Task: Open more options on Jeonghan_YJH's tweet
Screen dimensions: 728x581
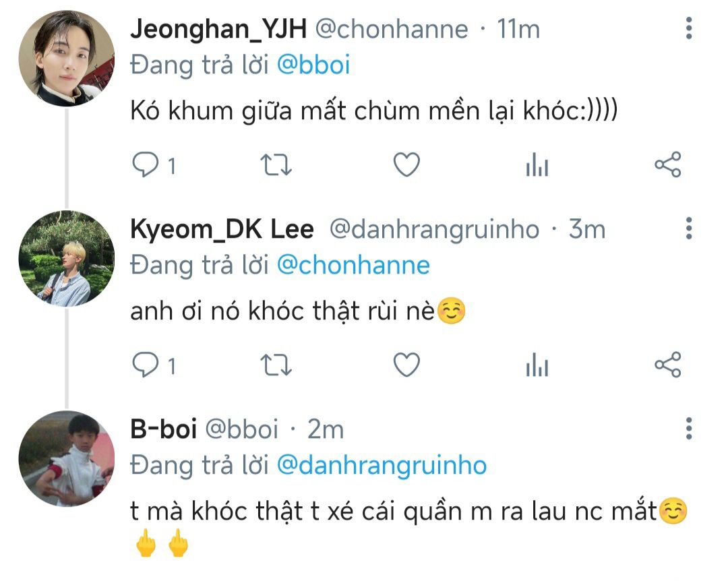Action: coord(688,28)
